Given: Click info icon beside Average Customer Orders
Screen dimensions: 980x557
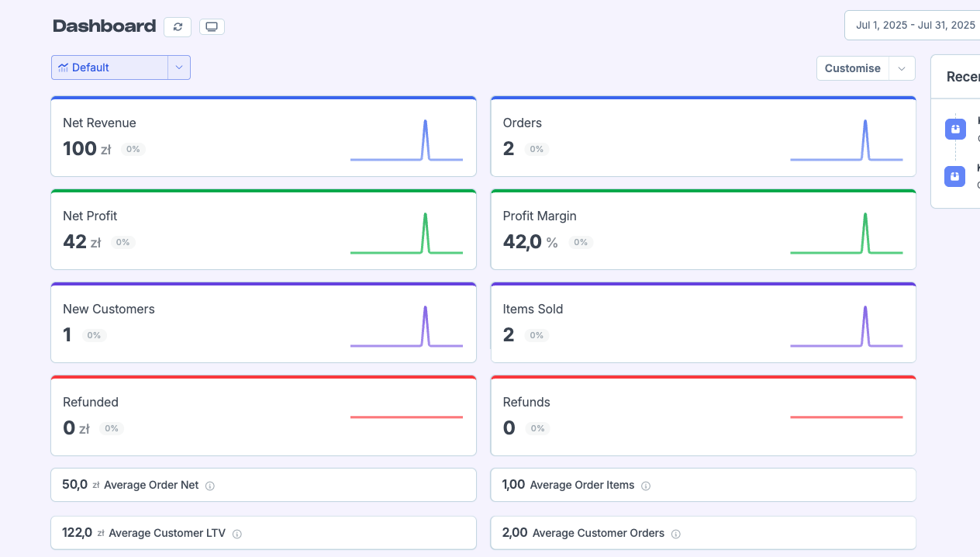Looking at the screenshot, I should point(676,534).
